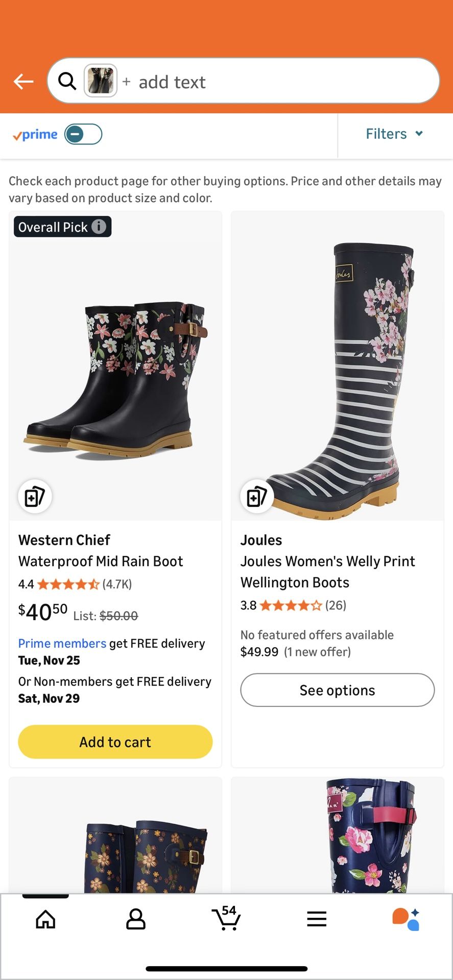Add Western Chief boots to cart
This screenshot has width=453, height=980.
pyautogui.click(x=115, y=742)
